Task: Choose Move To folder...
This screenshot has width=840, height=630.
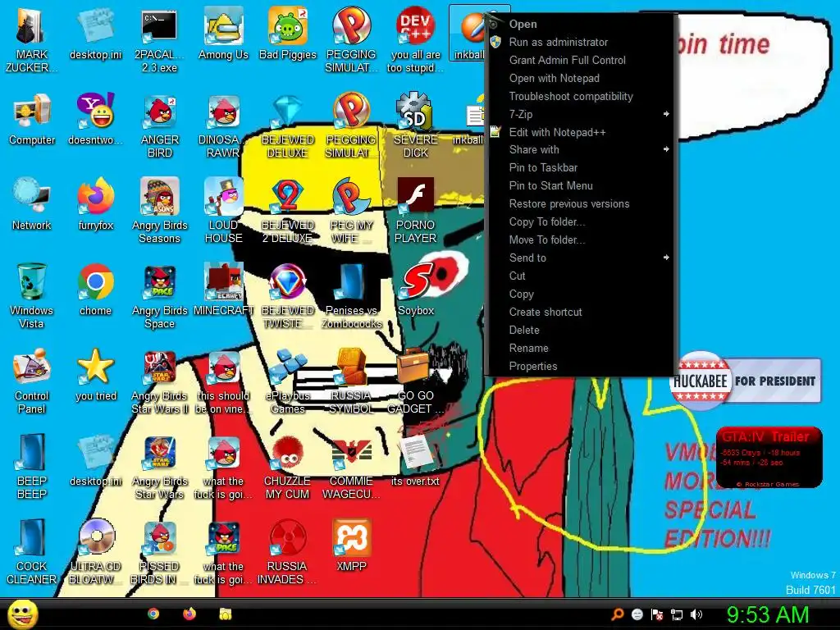Action: point(580,240)
